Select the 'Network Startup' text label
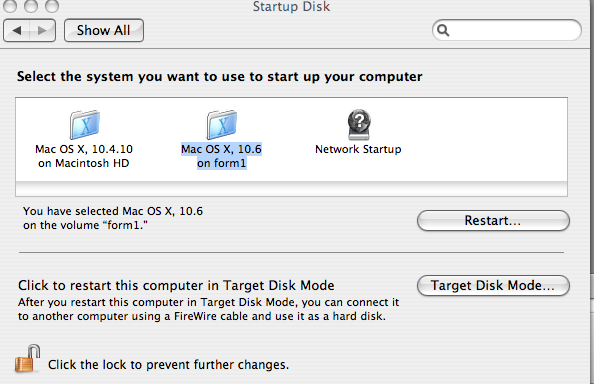 tap(358, 149)
